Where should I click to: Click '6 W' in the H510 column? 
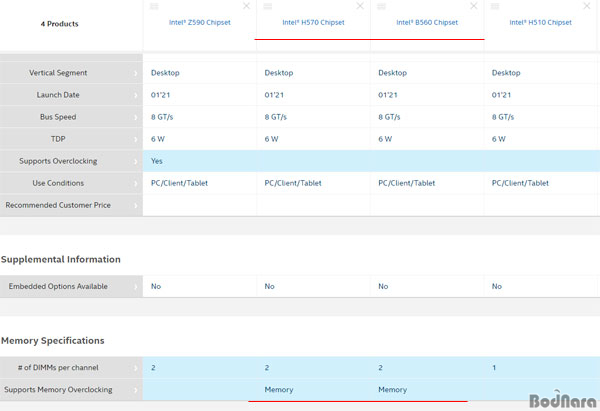click(499, 139)
